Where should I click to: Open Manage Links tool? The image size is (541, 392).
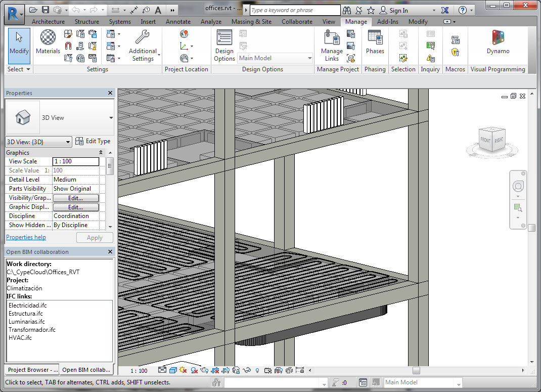click(x=332, y=46)
